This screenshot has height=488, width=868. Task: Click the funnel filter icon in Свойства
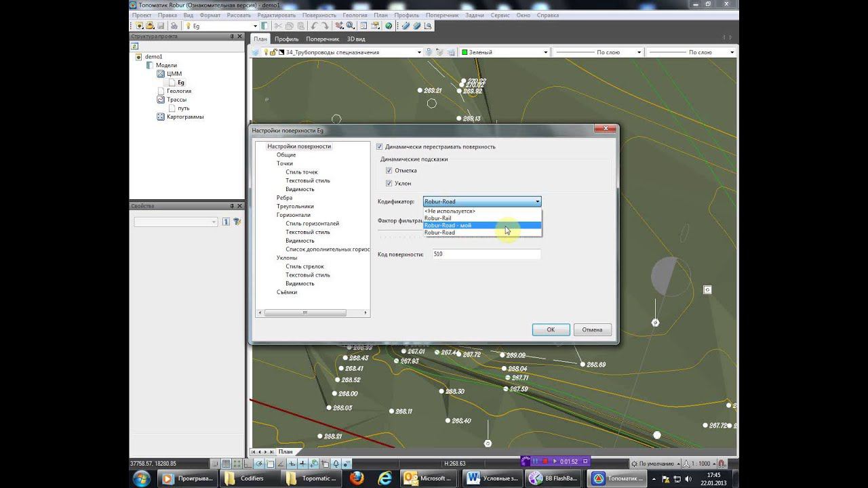[x=237, y=222]
